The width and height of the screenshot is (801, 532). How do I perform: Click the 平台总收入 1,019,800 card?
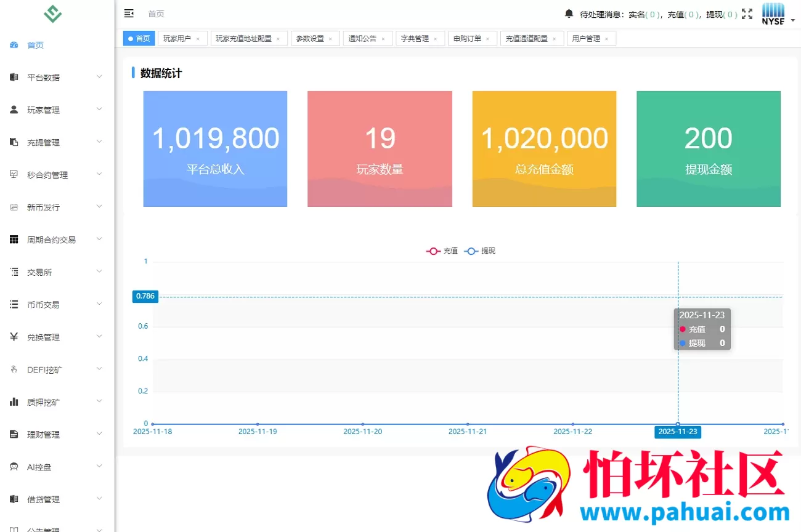point(215,149)
